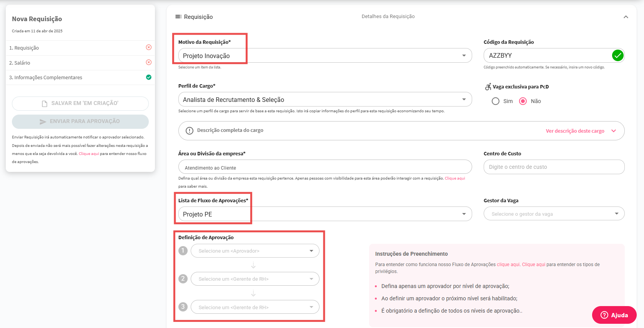Collapse the Requisição section with top chevron
This screenshot has width=644, height=328.
coord(626,17)
